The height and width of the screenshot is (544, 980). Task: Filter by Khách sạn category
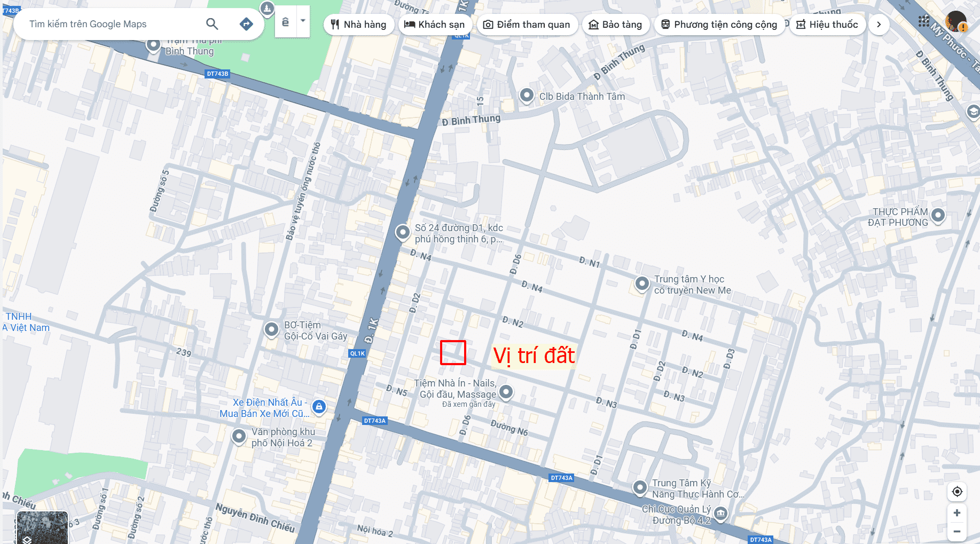[x=434, y=25]
